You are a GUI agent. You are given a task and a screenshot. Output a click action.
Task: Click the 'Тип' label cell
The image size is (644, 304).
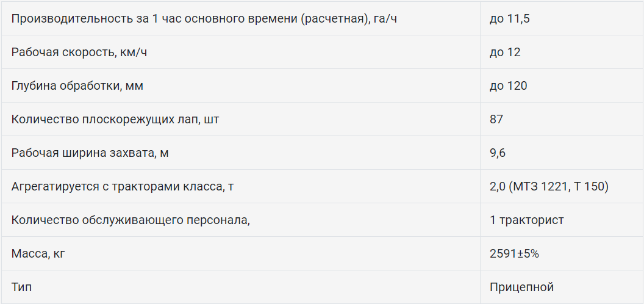tap(21, 287)
